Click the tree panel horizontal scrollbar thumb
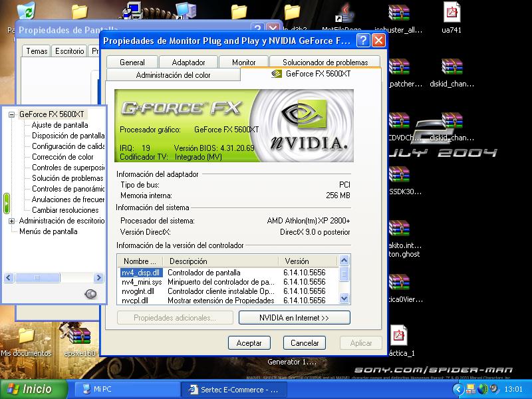Screen dimensions: 532x399 (x=37, y=278)
